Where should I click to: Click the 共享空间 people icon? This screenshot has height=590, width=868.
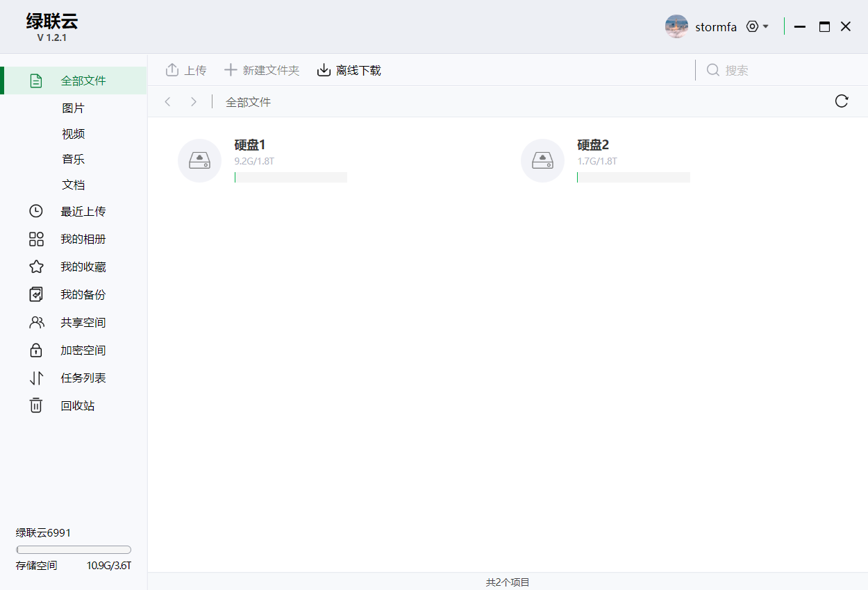tap(36, 322)
